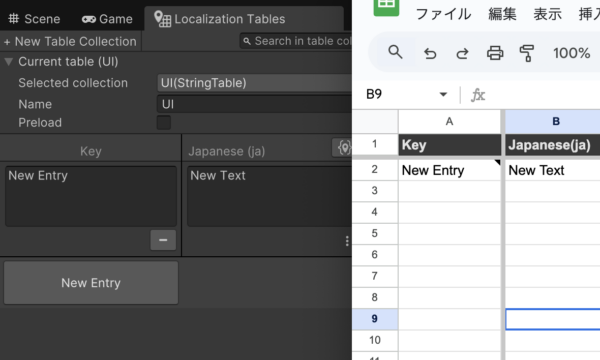Click the Japanese locale metadata icon

tap(343, 147)
